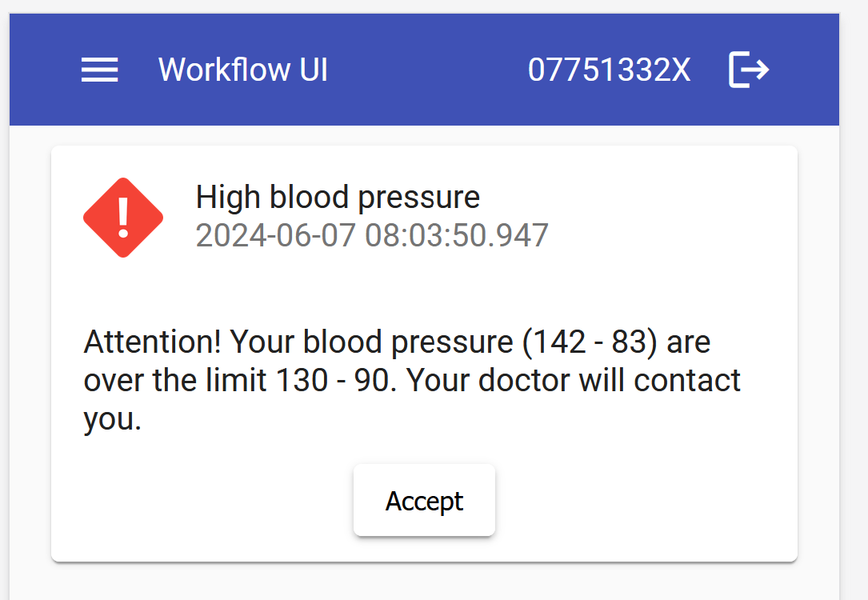Click the gray margin right of the page
Image resolution: width=868 pixels, height=600 pixels.
tap(854, 320)
